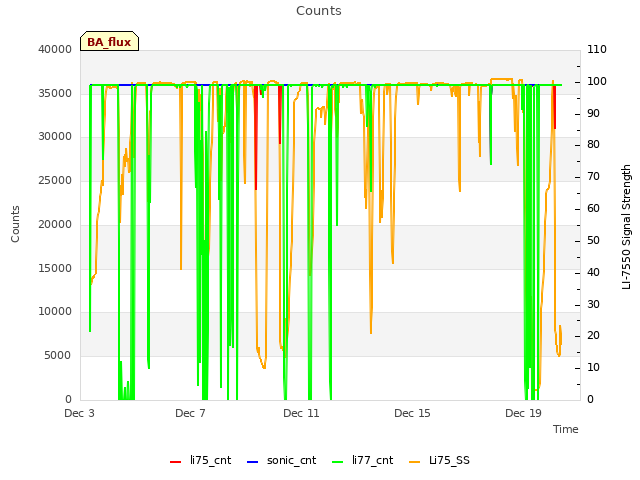Image resolution: width=640 pixels, height=480 pixels.
Task: Click the 5000 left axis tick label
Action: [x=58, y=356]
